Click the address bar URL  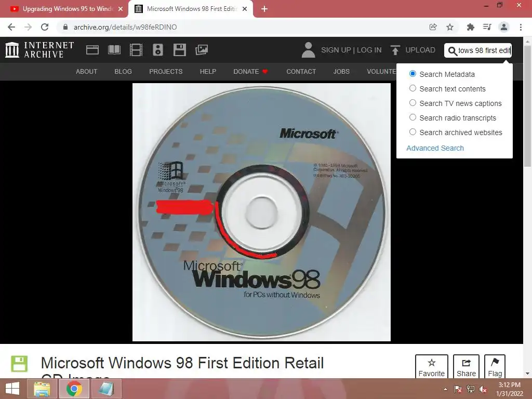click(x=125, y=27)
